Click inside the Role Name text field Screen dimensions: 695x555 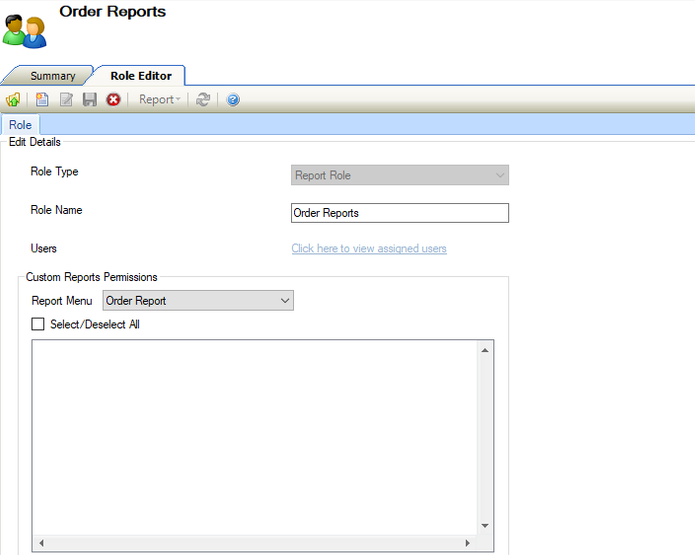coord(399,213)
